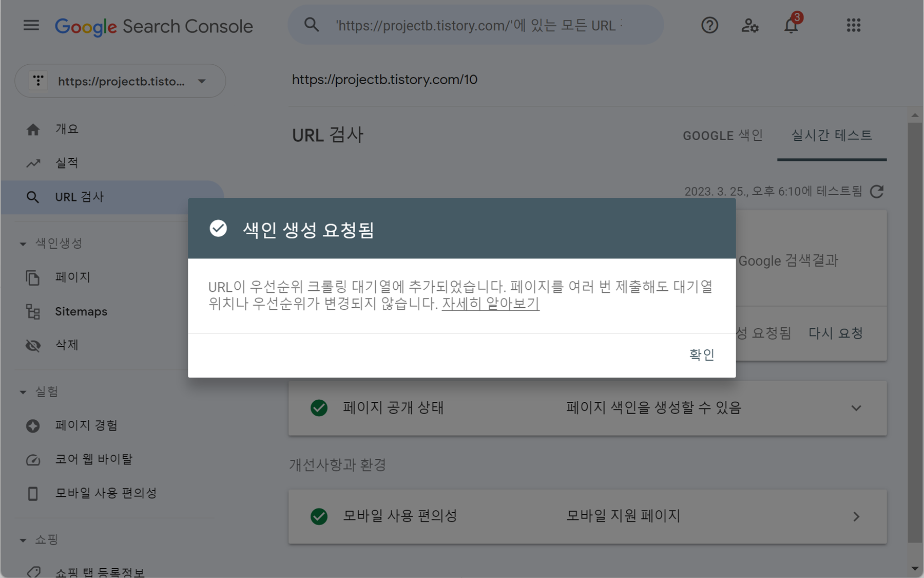Image resolution: width=924 pixels, height=578 pixels.
Task: Open 모바일 사용 편의성 result row arrow
Action: [x=856, y=516]
